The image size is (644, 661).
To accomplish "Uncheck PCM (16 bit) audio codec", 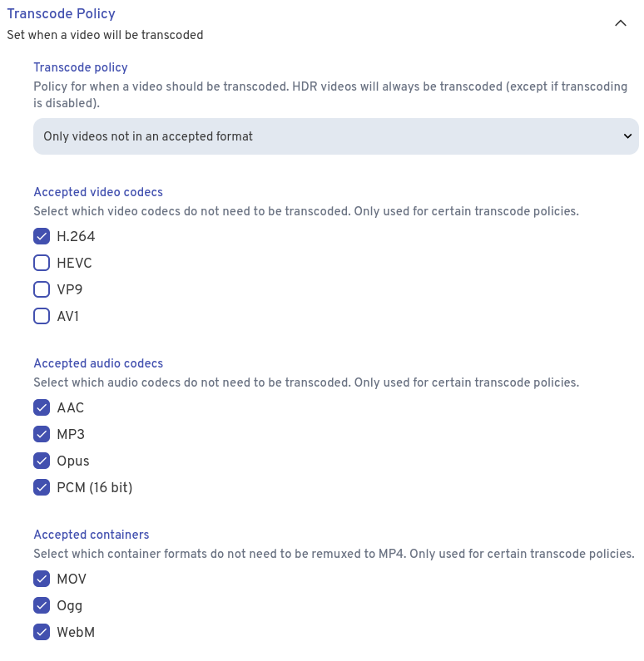I will [42, 488].
